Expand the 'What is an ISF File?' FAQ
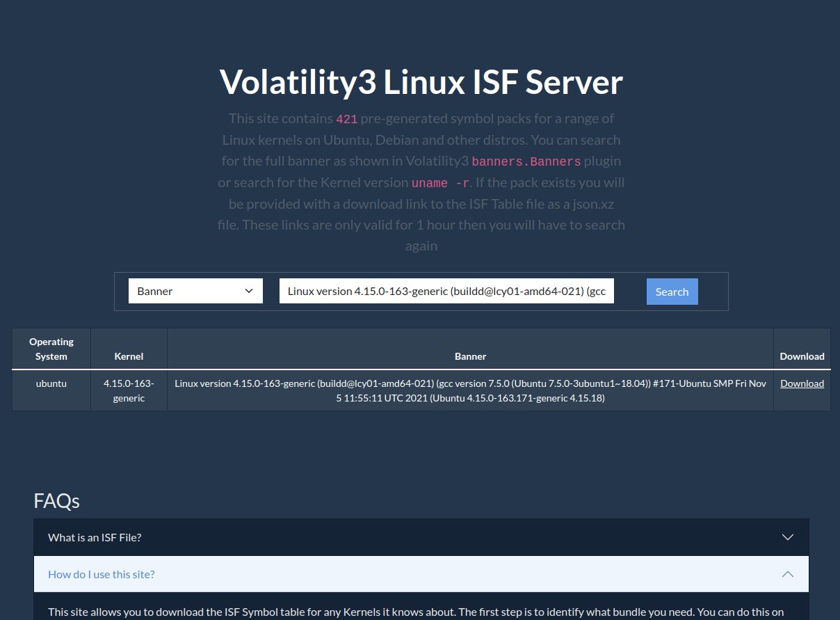 pos(421,537)
